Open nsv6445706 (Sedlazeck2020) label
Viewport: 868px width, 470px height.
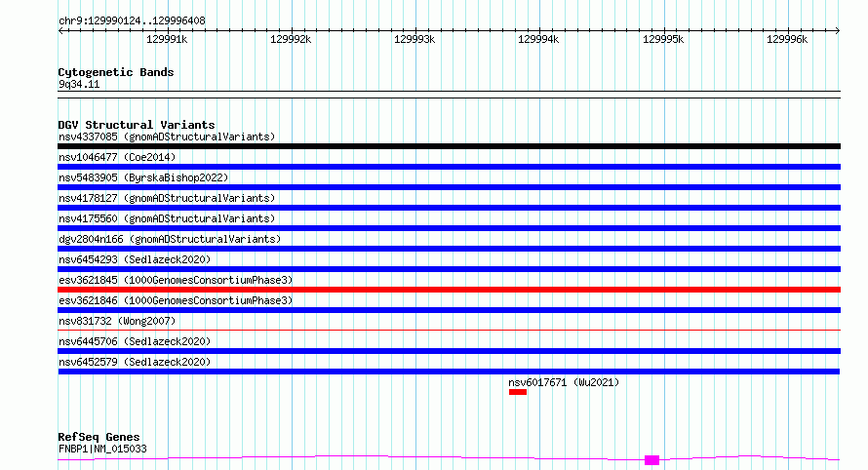[135, 341]
